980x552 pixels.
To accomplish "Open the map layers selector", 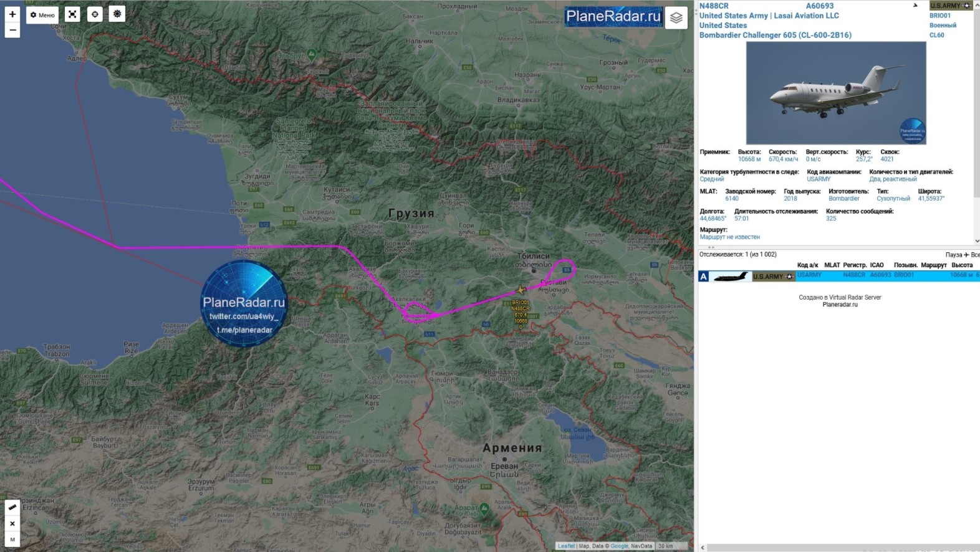I will pos(676,18).
